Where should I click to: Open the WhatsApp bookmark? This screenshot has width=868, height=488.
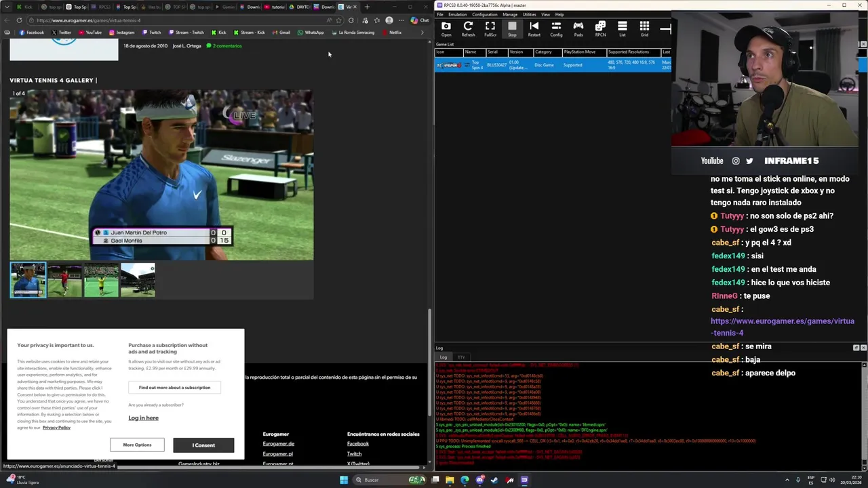[311, 33]
